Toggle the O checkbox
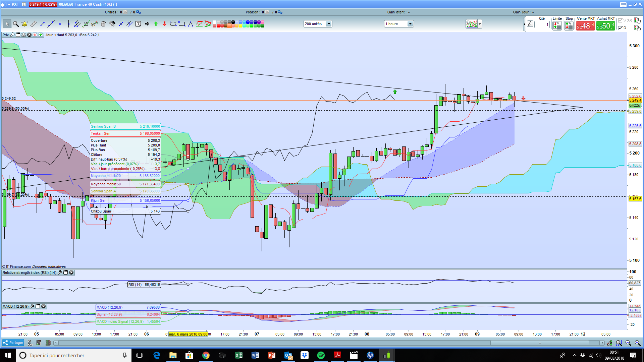 [x=620, y=28]
